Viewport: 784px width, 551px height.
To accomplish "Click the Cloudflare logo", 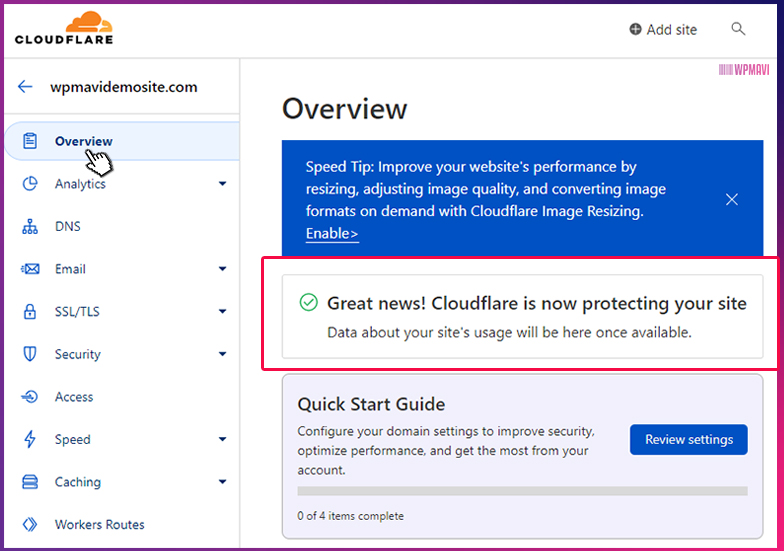I will coord(64,28).
